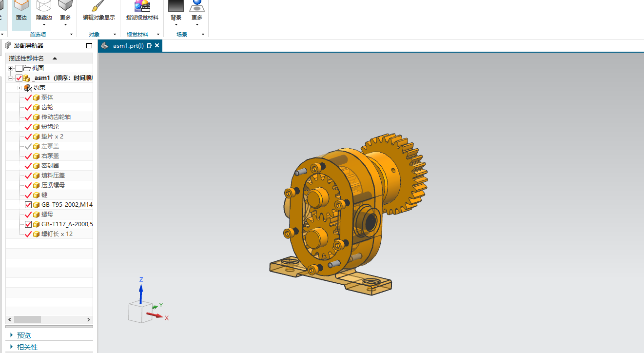
Task: Click the 右泵盖 component cube icon
Action: [x=36, y=156]
